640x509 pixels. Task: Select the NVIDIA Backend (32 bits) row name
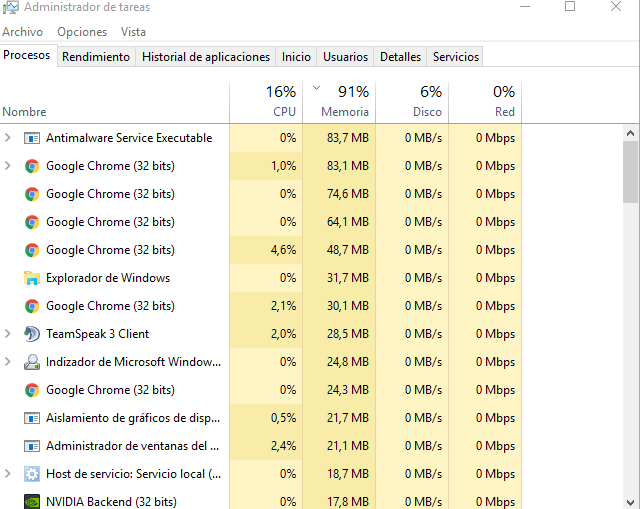point(111,502)
